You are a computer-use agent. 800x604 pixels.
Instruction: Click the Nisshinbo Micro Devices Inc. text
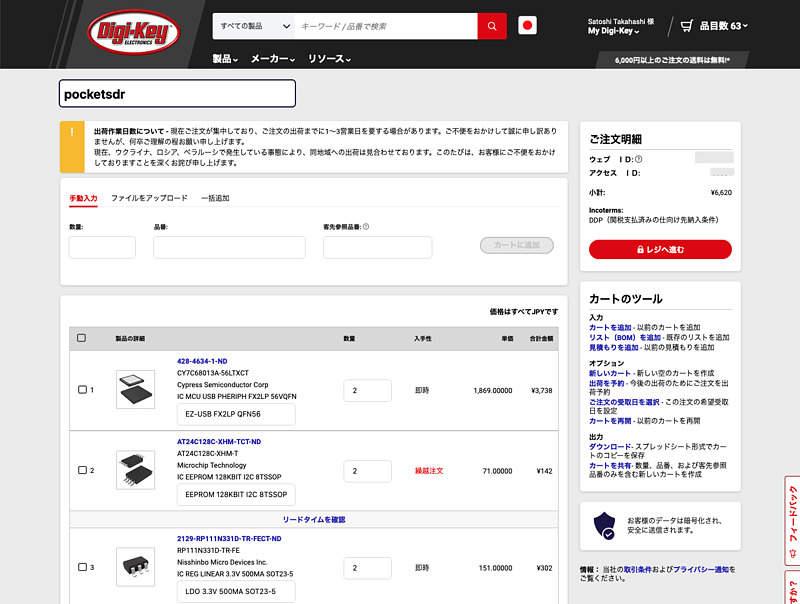(222, 562)
